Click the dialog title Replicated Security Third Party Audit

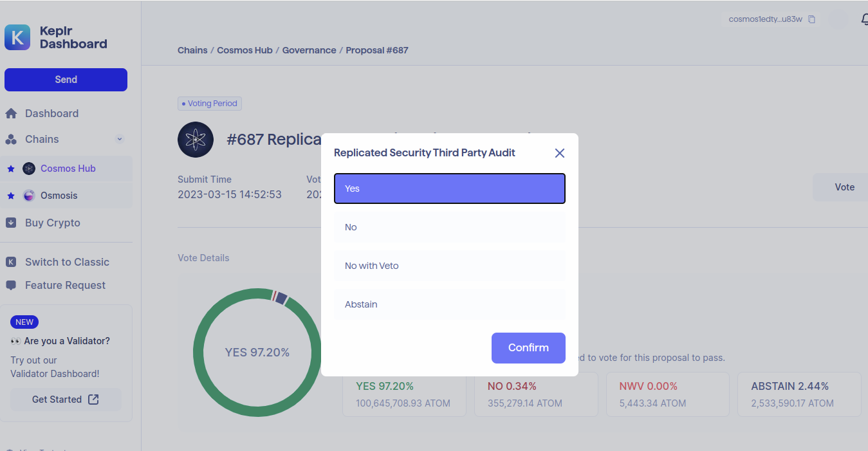tap(425, 153)
